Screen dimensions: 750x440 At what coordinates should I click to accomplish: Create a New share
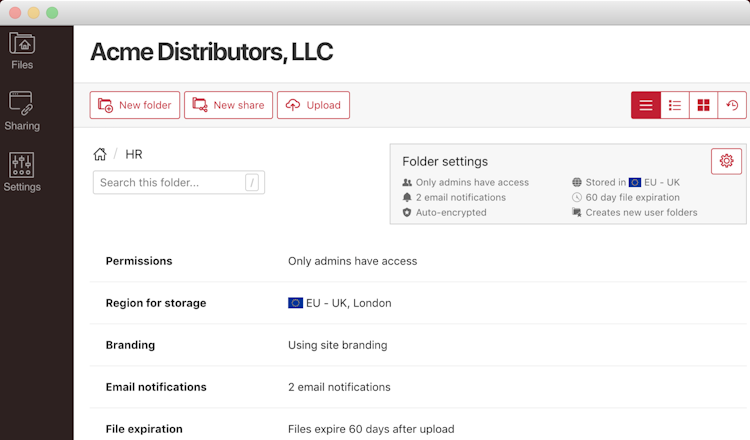coord(228,105)
